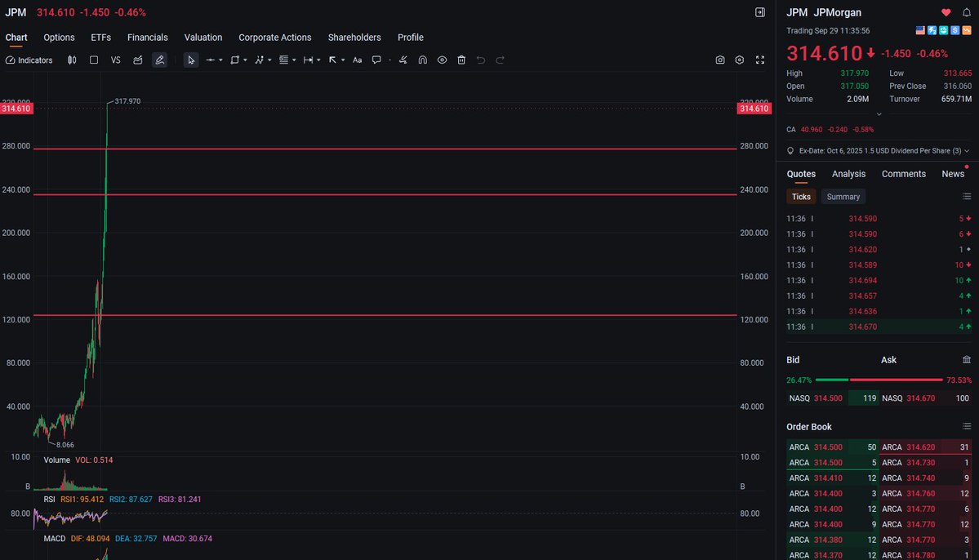Open the Valuation tab
The image size is (979, 560).
pos(203,38)
